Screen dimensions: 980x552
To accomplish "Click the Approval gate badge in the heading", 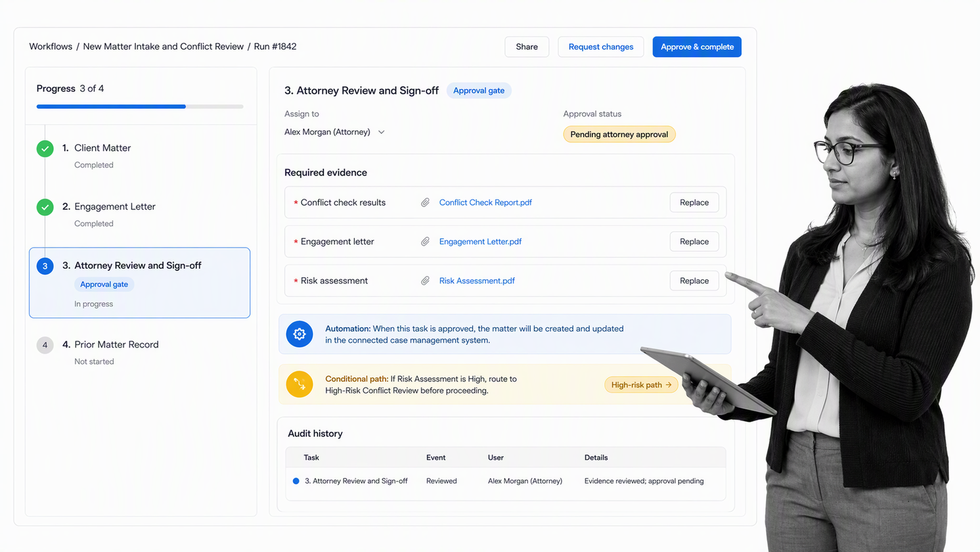I will point(479,91).
